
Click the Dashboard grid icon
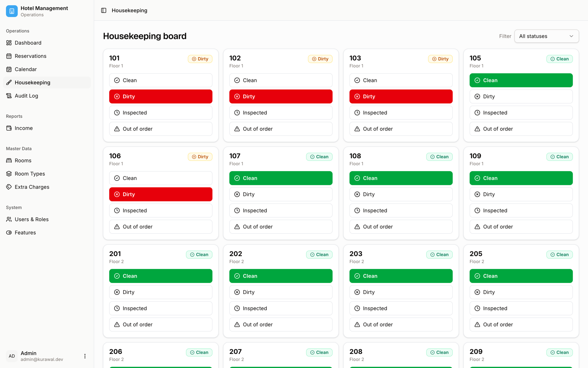coord(9,43)
